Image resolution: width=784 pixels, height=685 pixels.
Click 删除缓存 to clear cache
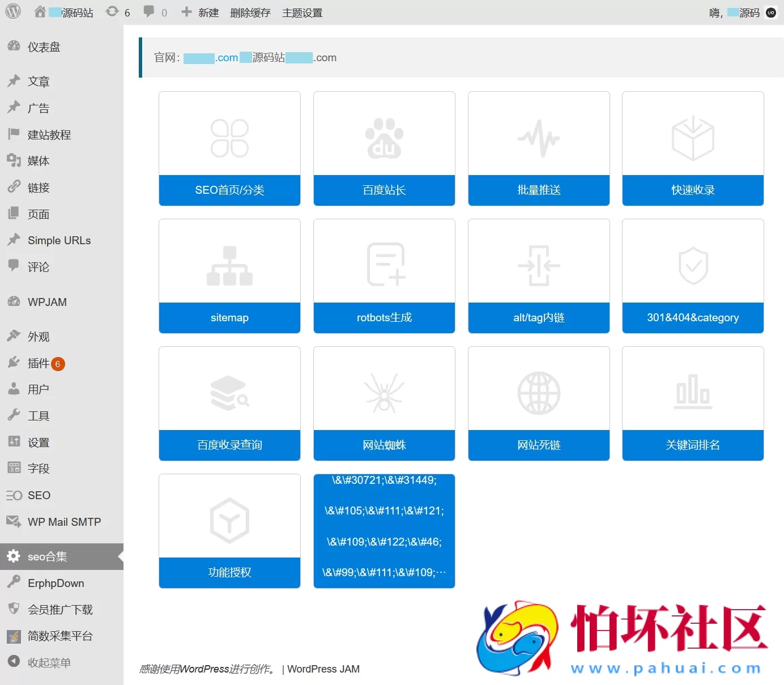pos(250,12)
